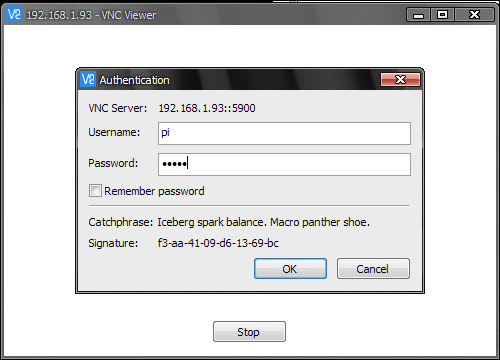Cancel the authentication dialog
500x360 pixels.
point(373,269)
